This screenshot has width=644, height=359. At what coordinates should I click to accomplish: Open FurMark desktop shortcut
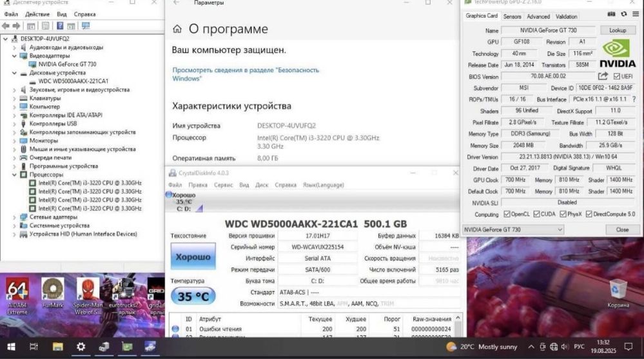[x=53, y=293]
